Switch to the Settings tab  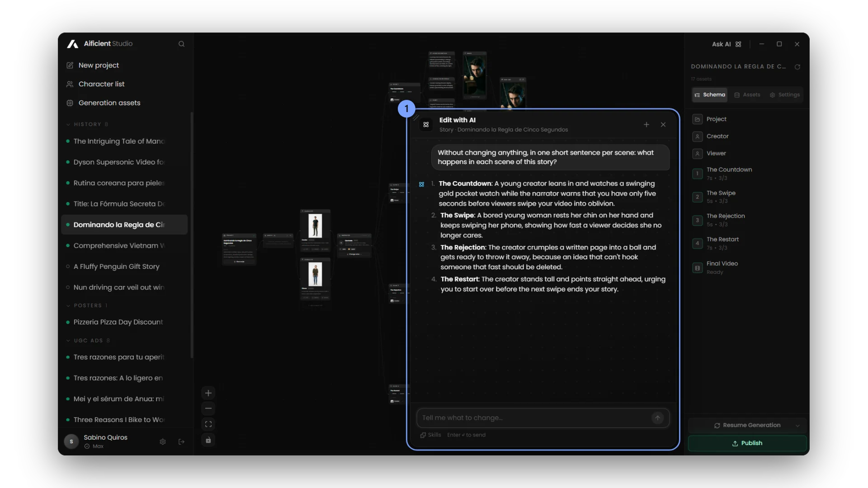click(x=785, y=95)
